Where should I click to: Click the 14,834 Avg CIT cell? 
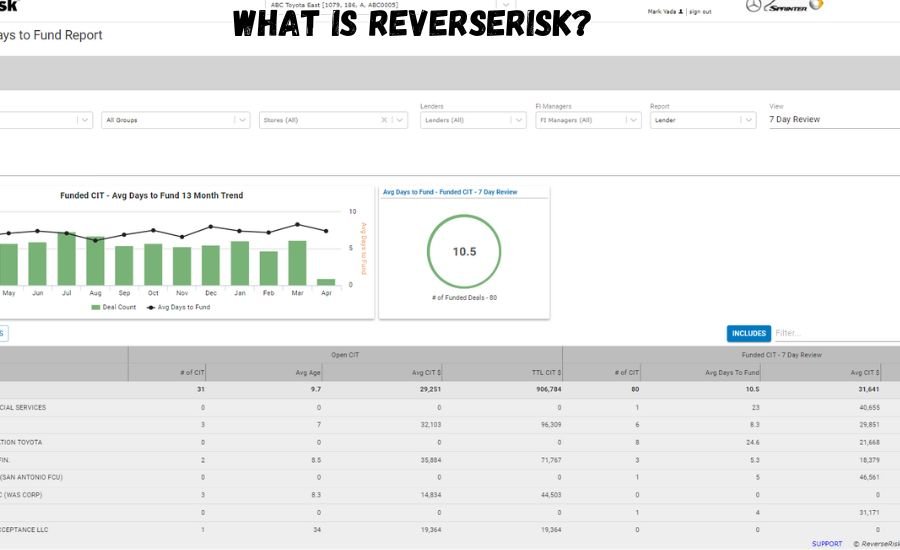pyautogui.click(x=430, y=495)
